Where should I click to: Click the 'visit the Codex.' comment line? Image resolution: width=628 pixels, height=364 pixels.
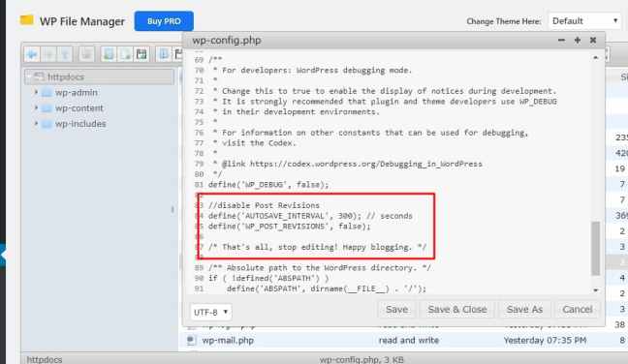255,143
